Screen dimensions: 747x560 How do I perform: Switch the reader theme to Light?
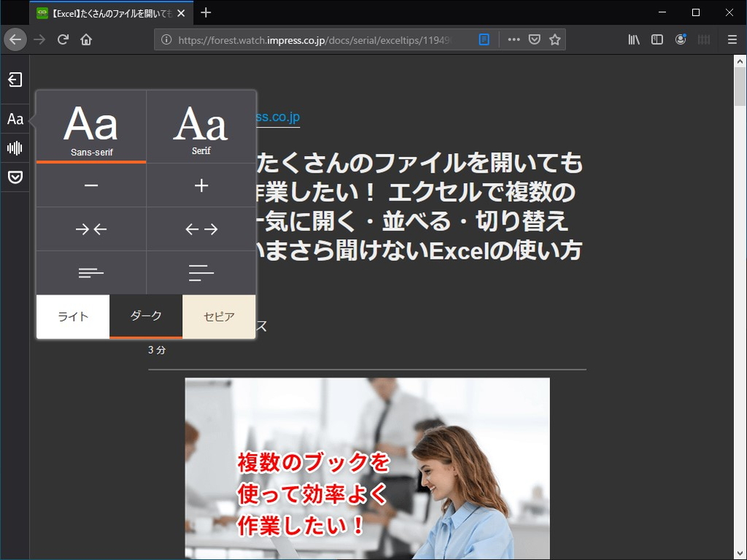click(x=72, y=316)
